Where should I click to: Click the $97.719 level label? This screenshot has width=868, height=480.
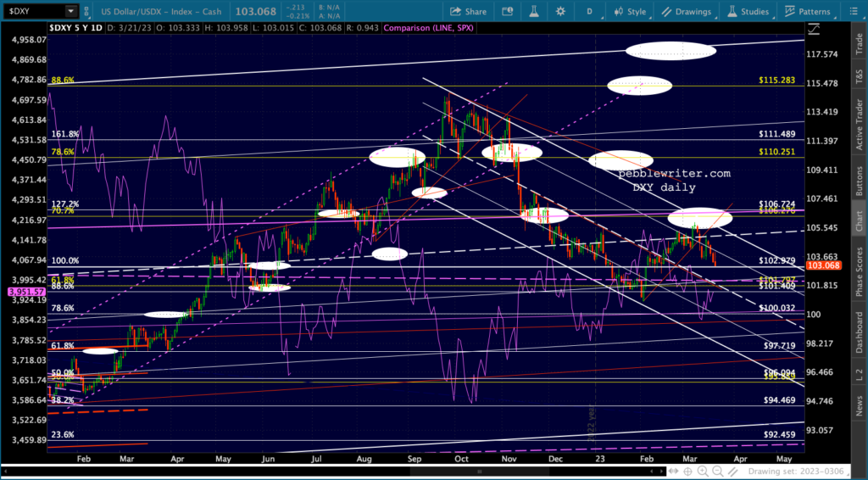780,345
